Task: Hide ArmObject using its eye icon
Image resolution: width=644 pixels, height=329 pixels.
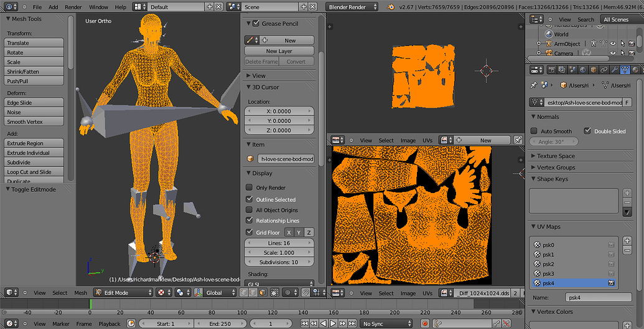Action: [x=613, y=44]
